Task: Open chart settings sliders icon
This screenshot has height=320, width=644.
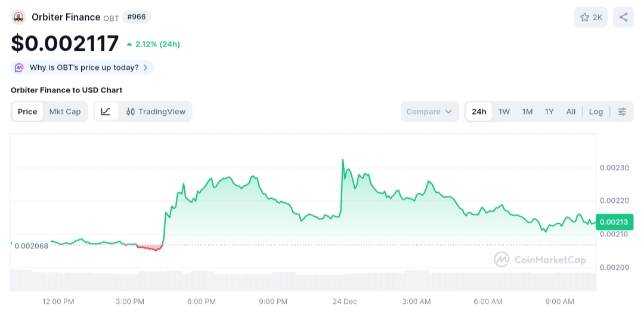Action: (x=622, y=112)
